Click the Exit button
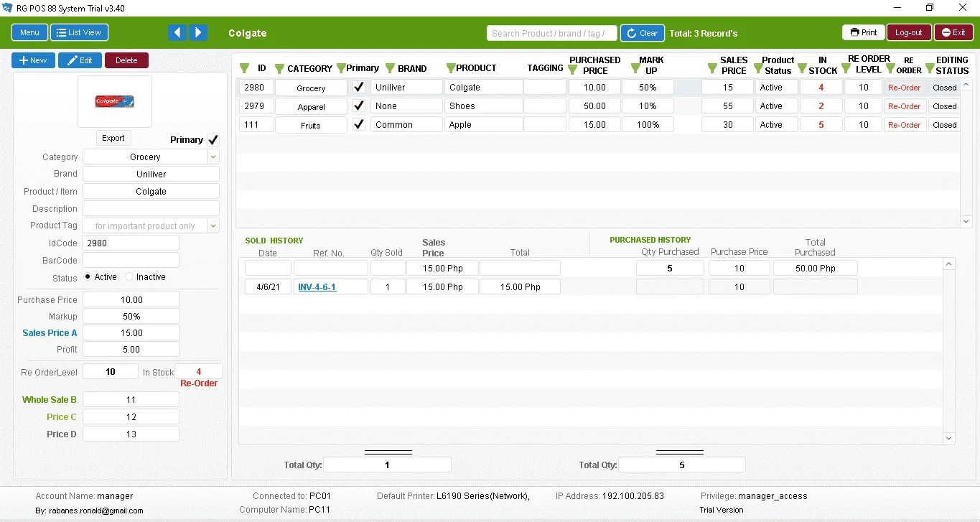 click(x=953, y=32)
